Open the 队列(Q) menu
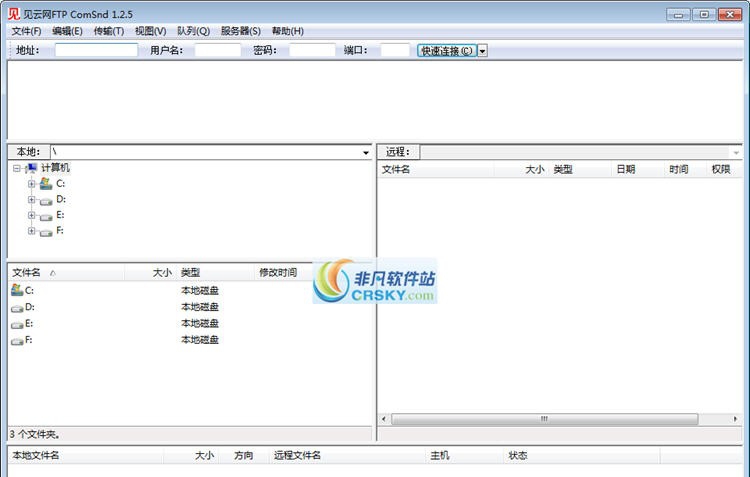 pos(193,31)
